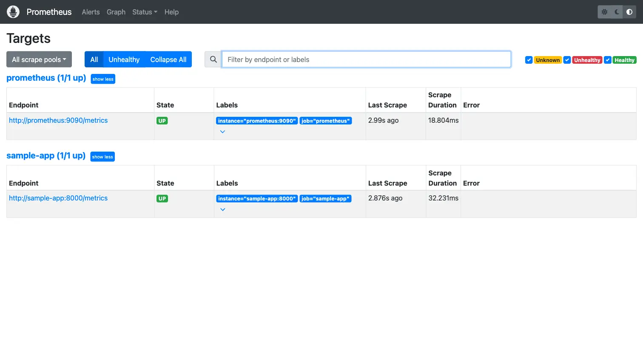
Task: Open the Status menu in navbar
Action: tap(145, 12)
